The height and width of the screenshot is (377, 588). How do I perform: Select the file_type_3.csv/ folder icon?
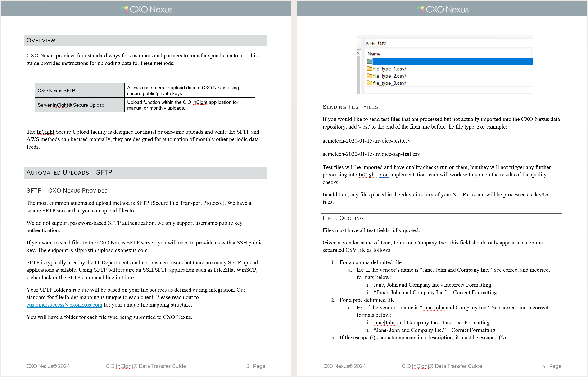point(369,83)
